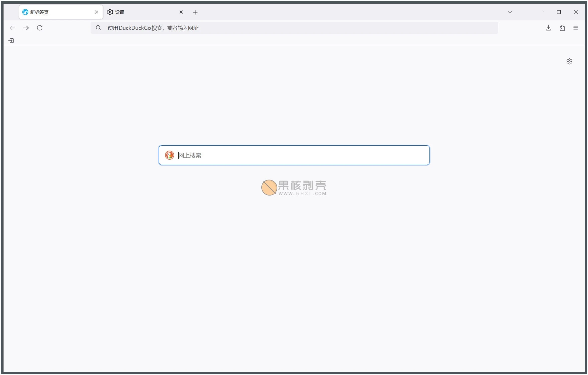Open a new tab with the plus button
This screenshot has width=588, height=375.
[x=195, y=12]
